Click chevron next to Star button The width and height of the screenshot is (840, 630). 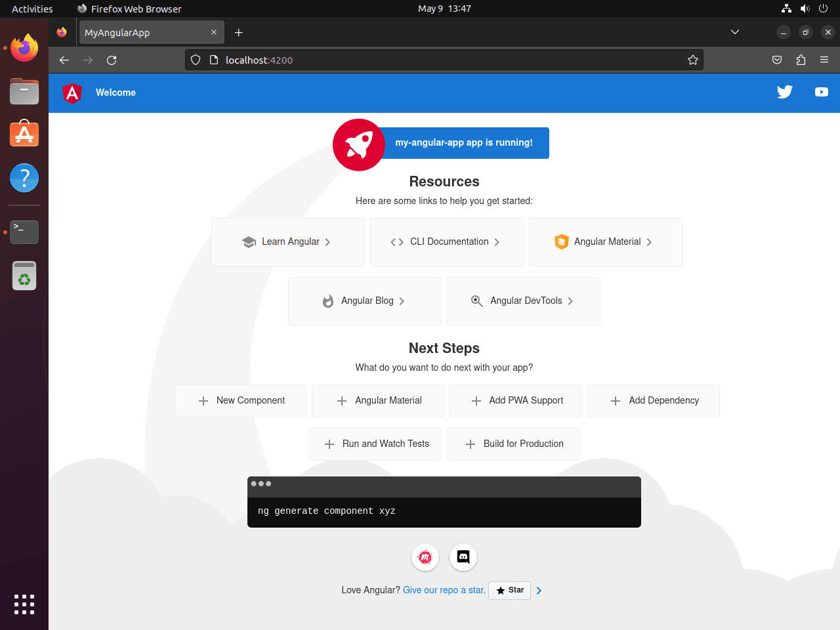(x=539, y=591)
